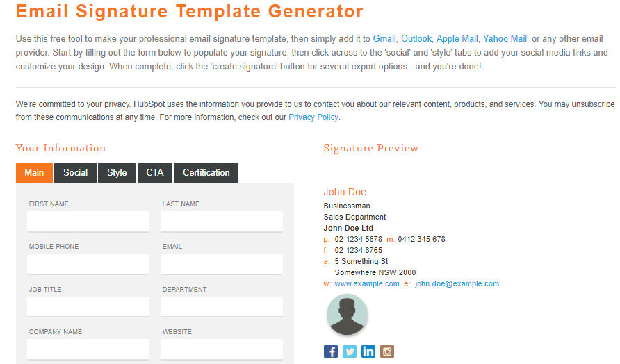Follow the Outlook link
The width and height of the screenshot is (620, 364).
(416, 39)
